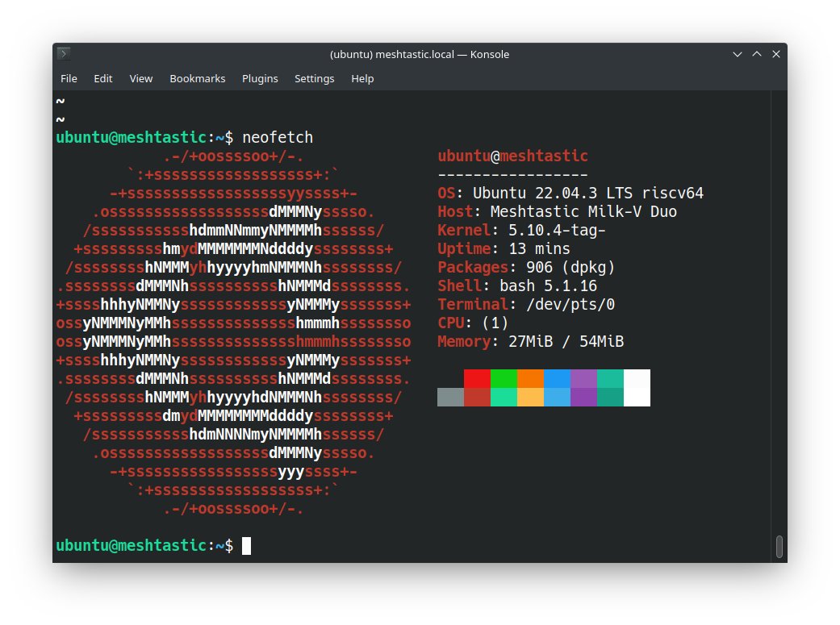The height and width of the screenshot is (625, 840).
Task: Click the Terminal line /dev/pts/0
Action: pyautogui.click(x=526, y=304)
